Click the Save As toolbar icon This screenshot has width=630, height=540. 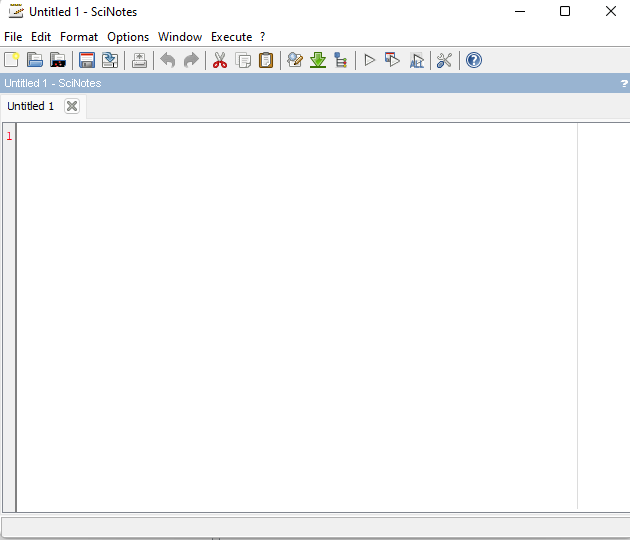[x=110, y=60]
